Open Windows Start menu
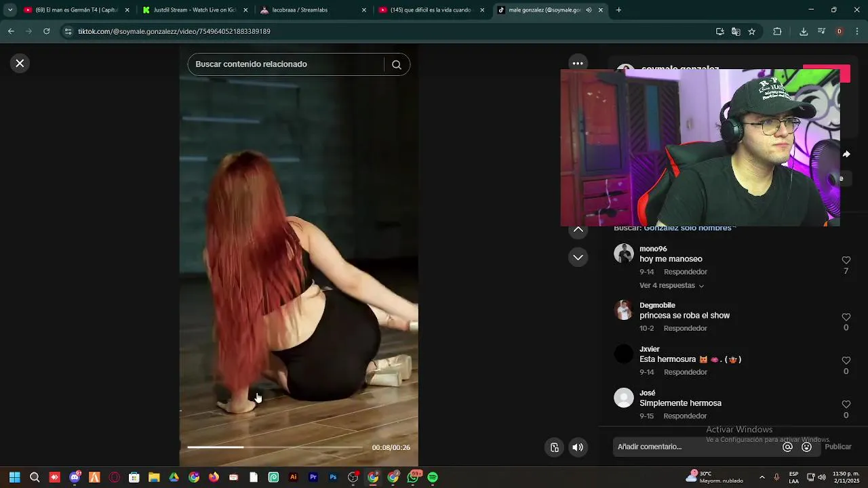The height and width of the screenshot is (488, 868). click(x=15, y=477)
